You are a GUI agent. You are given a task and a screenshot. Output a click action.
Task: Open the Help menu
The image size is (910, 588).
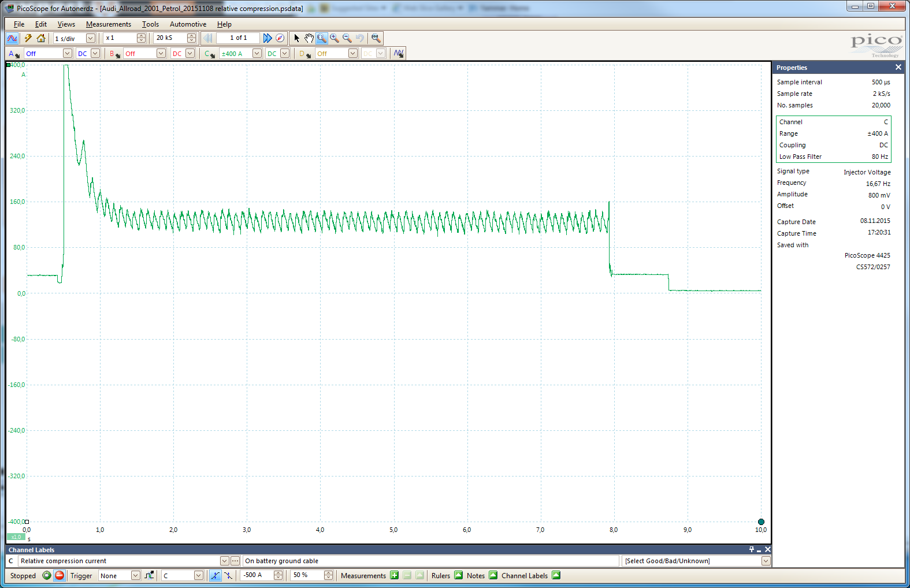(224, 24)
